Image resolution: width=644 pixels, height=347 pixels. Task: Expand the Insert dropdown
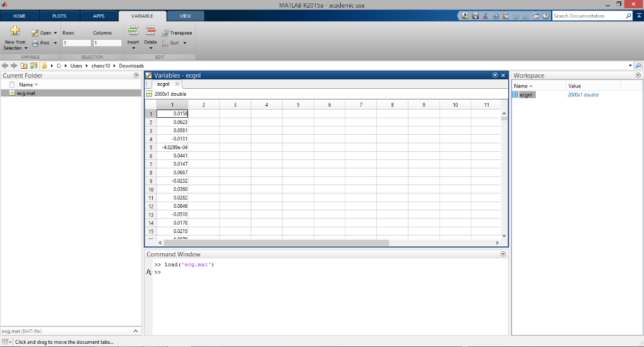133,48
